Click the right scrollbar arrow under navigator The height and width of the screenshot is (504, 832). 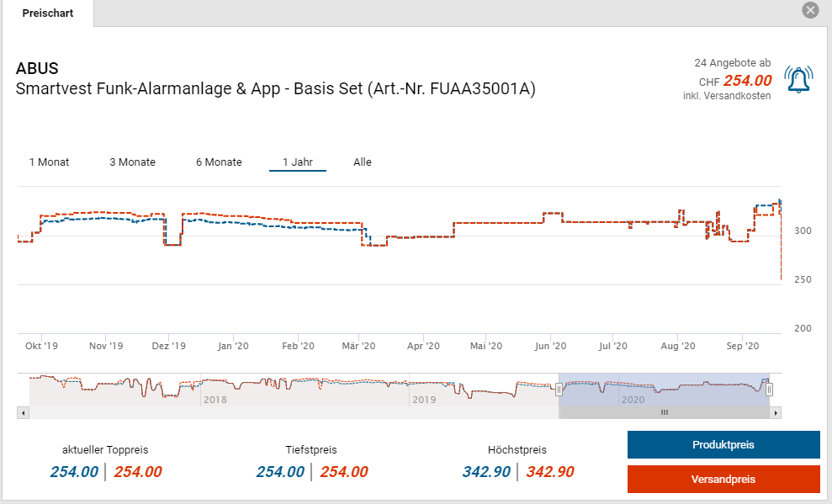[x=776, y=413]
